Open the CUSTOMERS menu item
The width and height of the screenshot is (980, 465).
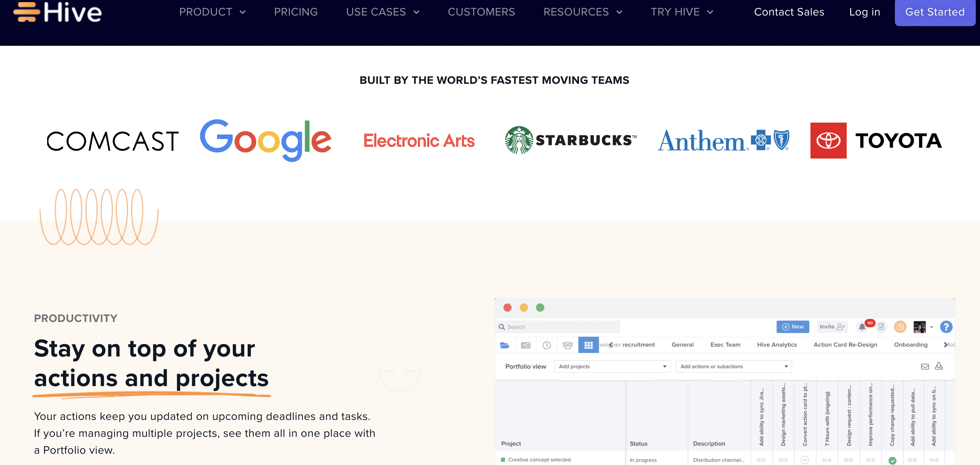481,12
